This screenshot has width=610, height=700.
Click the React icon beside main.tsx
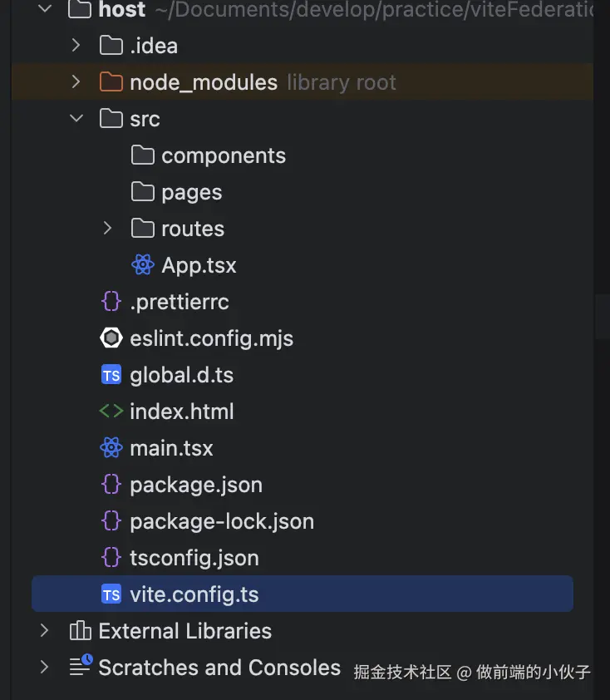point(111,448)
